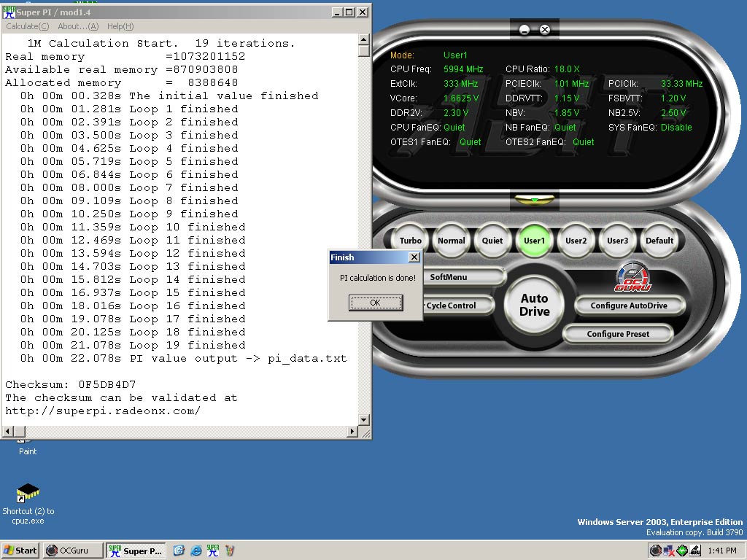747x560 pixels.
Task: Launch Internet Explorer from quick launch
Action: (x=196, y=551)
